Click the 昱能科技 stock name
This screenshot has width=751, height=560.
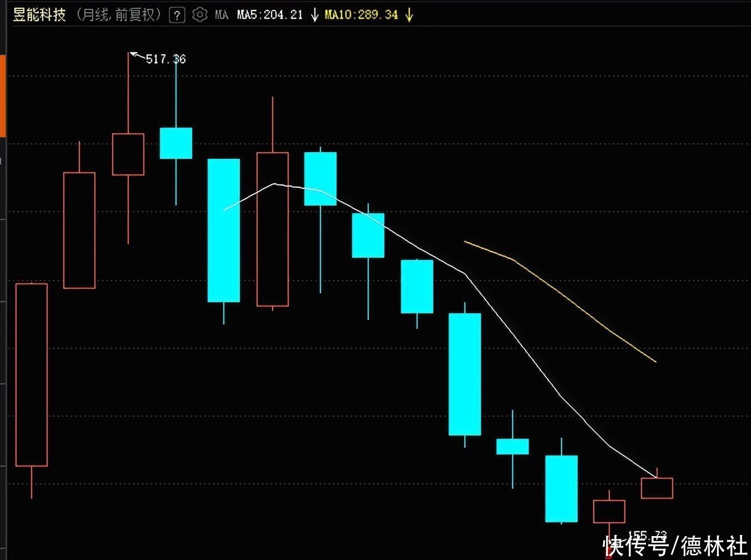39,14
